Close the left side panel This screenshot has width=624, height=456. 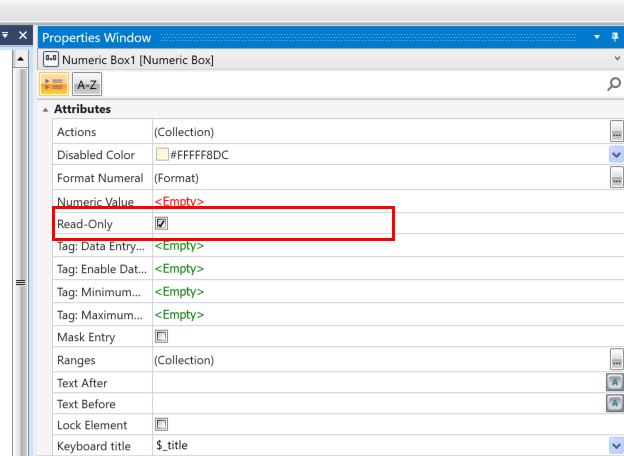pos(23,35)
